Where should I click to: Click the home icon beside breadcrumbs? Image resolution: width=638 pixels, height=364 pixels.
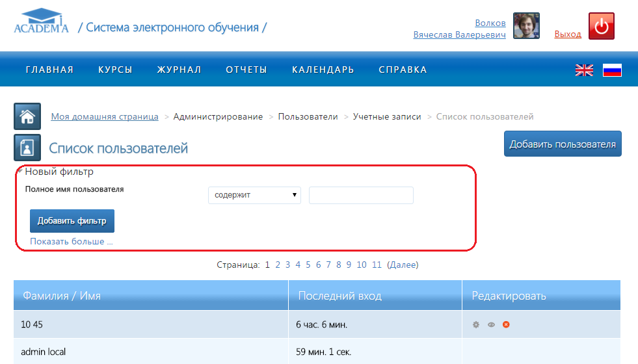tap(27, 116)
